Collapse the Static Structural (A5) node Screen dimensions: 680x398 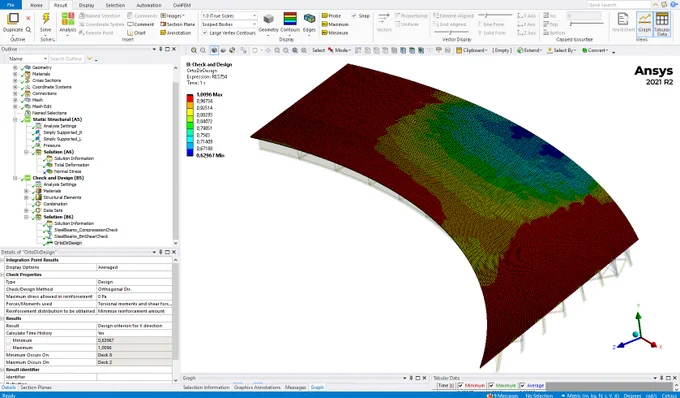click(x=15, y=119)
